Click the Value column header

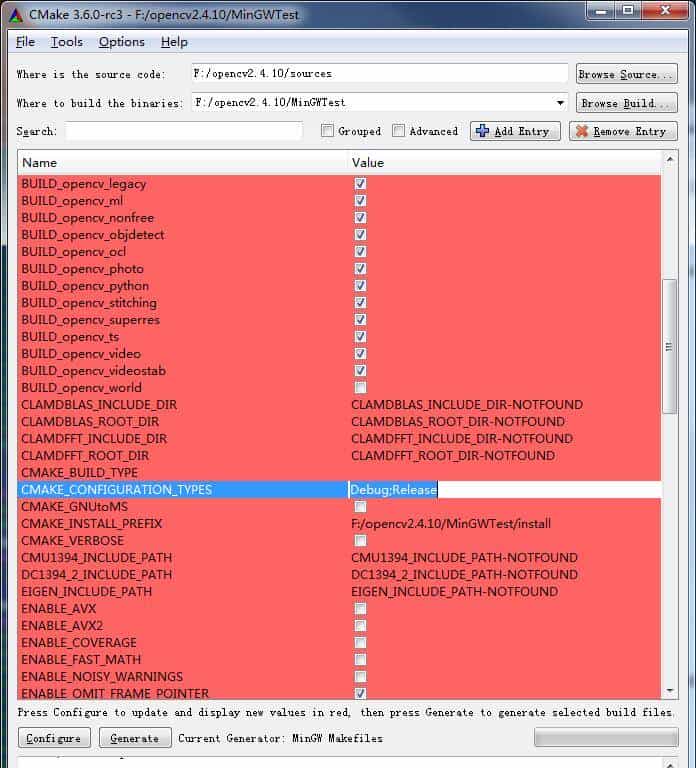click(504, 163)
